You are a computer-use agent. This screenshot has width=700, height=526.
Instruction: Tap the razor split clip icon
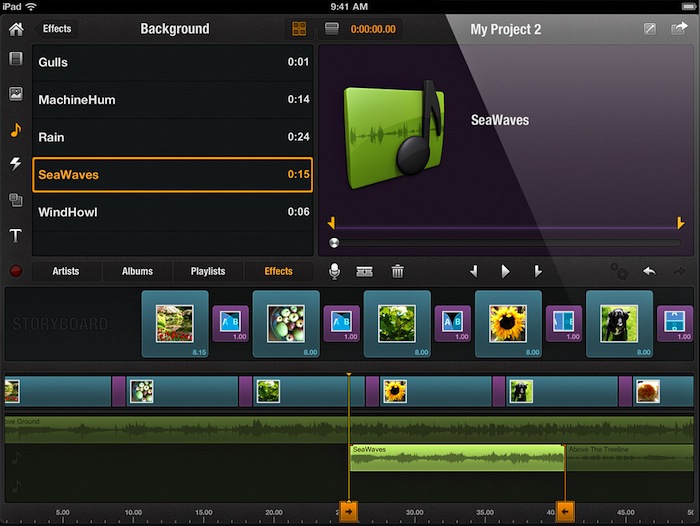[364, 271]
